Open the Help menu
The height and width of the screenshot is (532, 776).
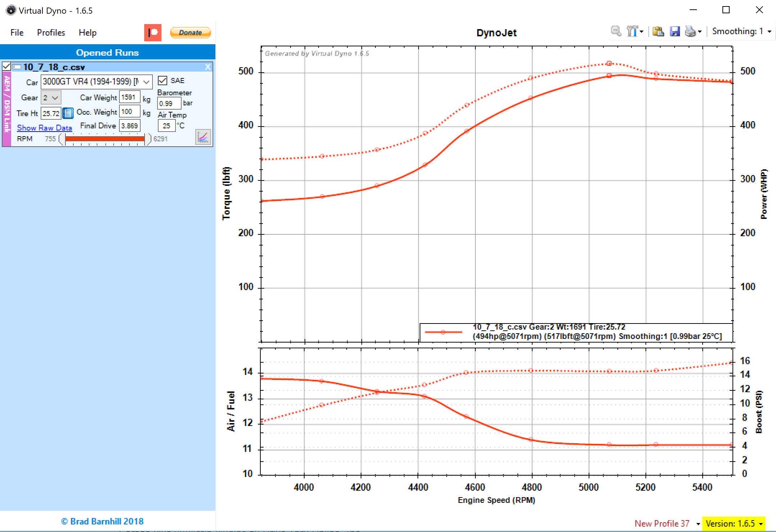(88, 33)
